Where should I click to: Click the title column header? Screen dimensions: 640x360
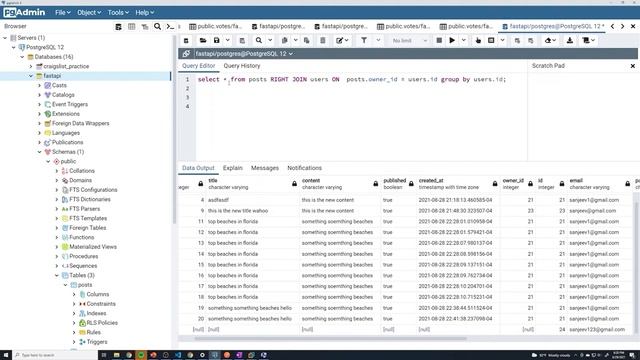[x=253, y=184]
